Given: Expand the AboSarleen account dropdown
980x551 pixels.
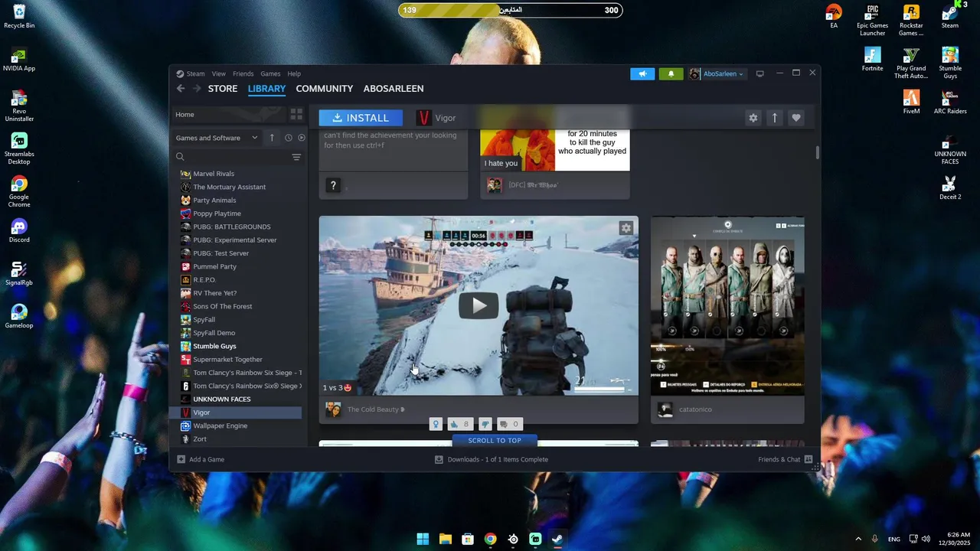Looking at the screenshot, I should pos(717,74).
